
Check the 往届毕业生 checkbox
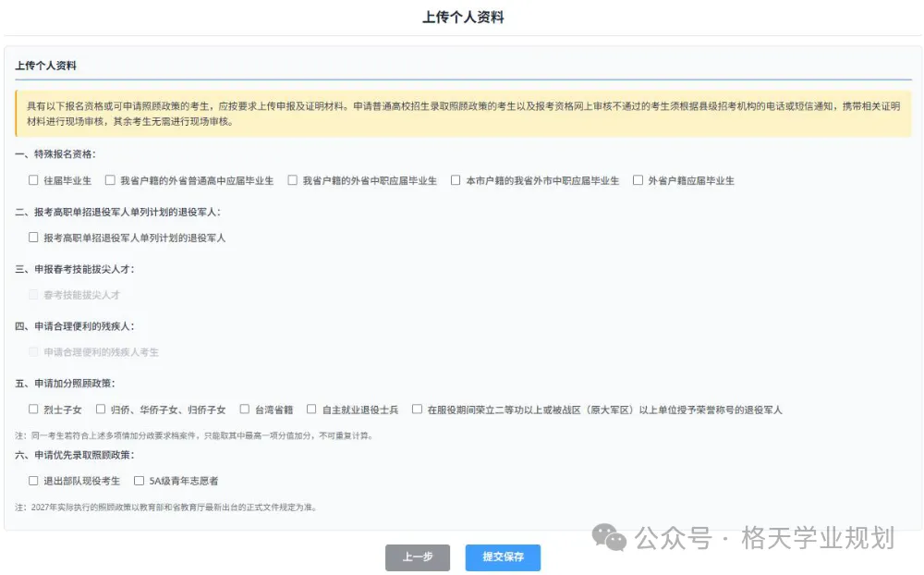[x=33, y=180]
